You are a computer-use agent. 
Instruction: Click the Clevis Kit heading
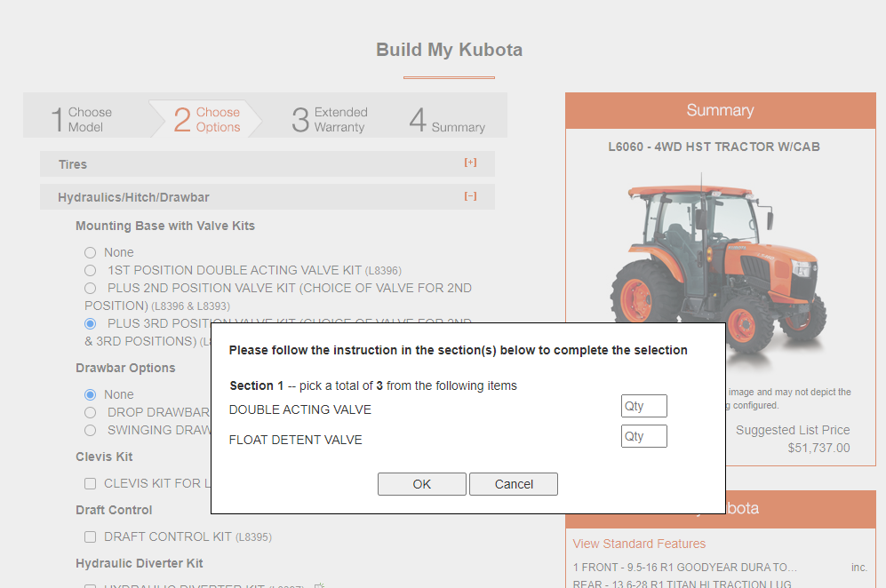104,457
